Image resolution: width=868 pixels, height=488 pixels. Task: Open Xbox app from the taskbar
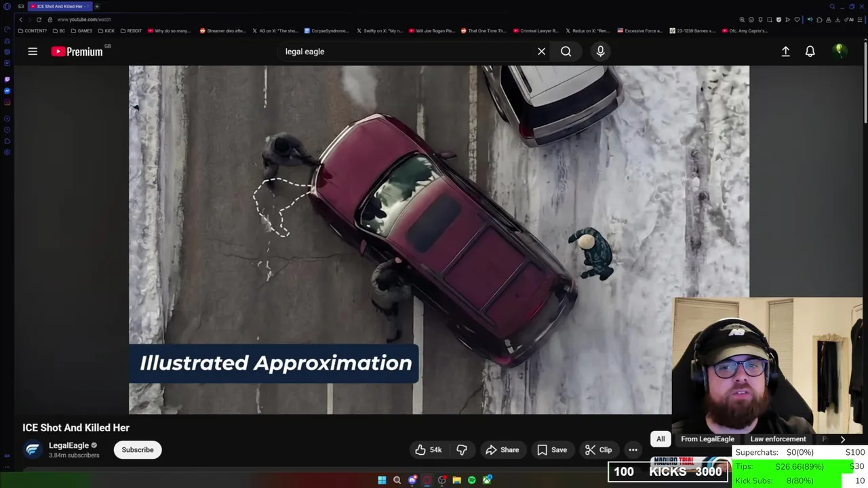[486, 480]
